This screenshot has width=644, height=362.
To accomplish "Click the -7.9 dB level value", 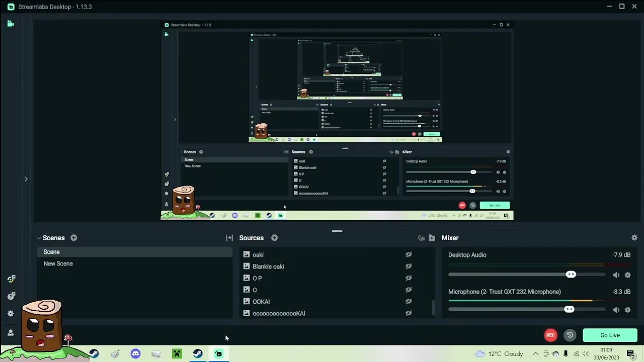I will click(x=621, y=255).
